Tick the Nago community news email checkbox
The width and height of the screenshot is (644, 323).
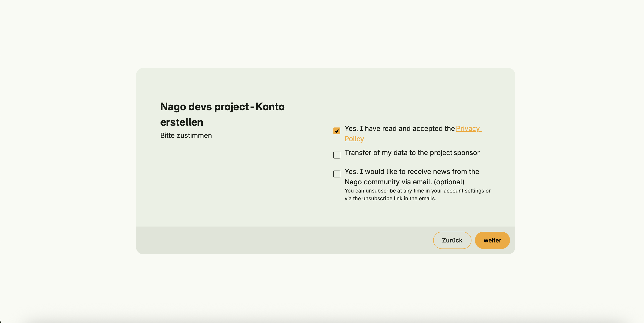coord(336,174)
